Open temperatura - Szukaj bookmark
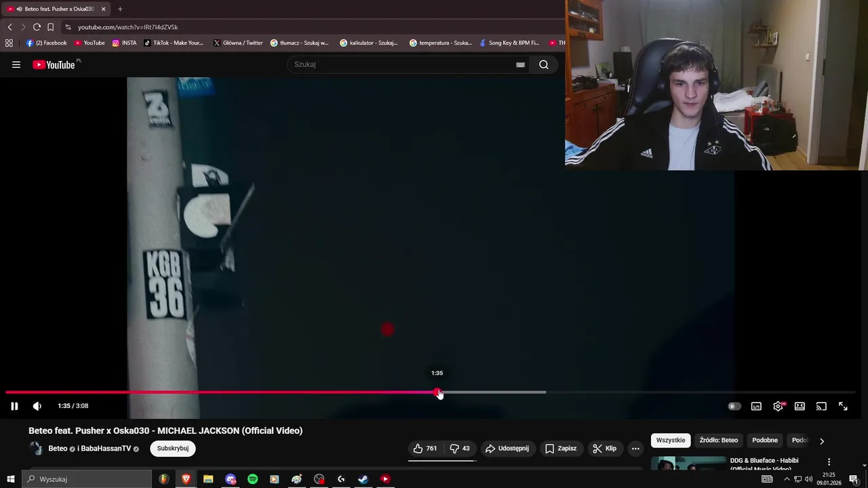This screenshot has height=488, width=868. click(x=440, y=43)
